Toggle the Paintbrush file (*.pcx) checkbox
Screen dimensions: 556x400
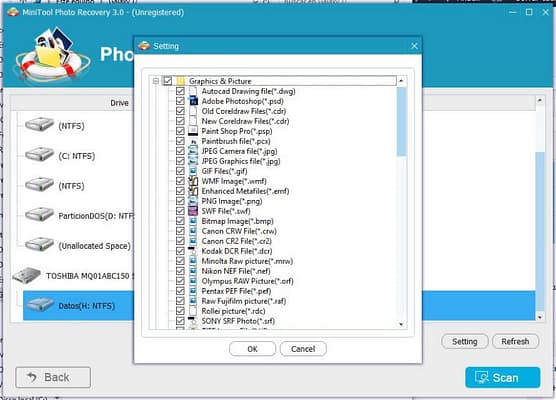180,141
